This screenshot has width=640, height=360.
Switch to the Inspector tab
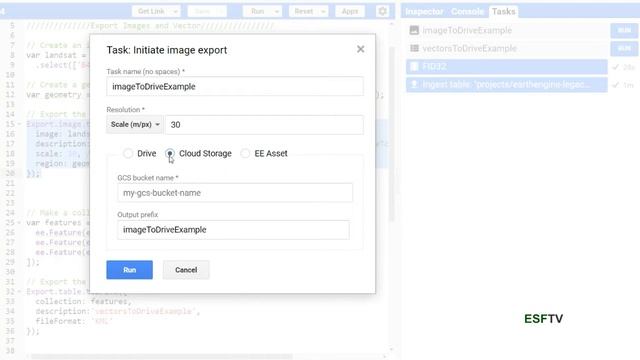click(424, 11)
